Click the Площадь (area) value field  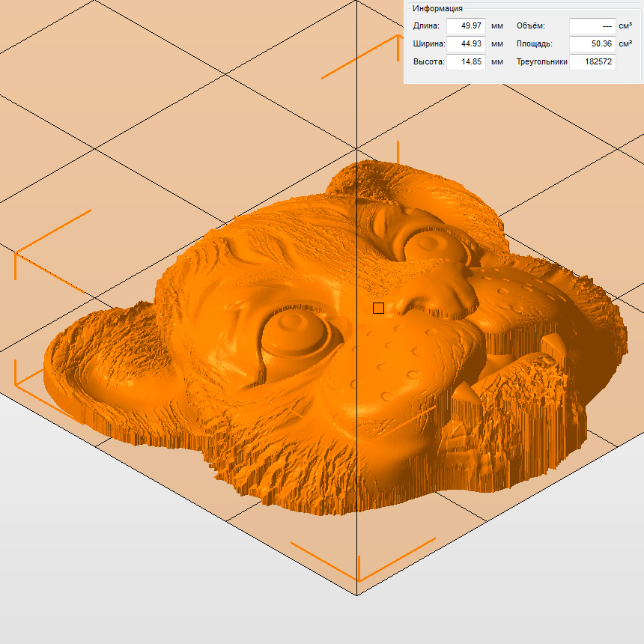click(x=592, y=44)
